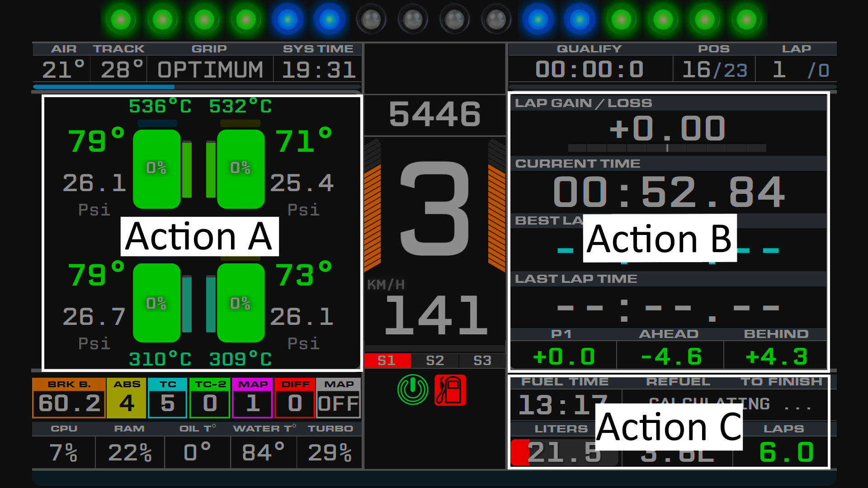The image size is (868, 488).
Task: Click the RPM readout 5446
Action: (x=434, y=114)
